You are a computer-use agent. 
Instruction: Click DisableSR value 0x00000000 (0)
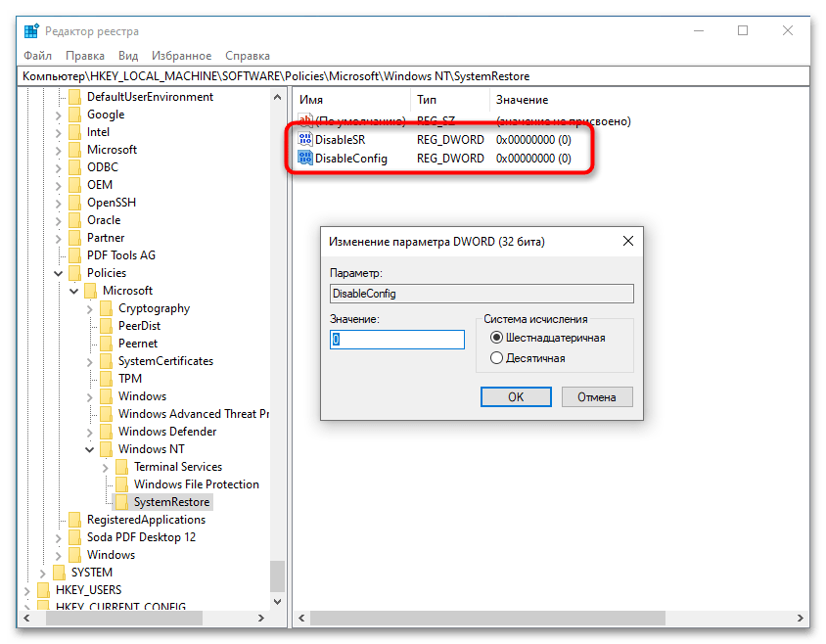pos(533,140)
